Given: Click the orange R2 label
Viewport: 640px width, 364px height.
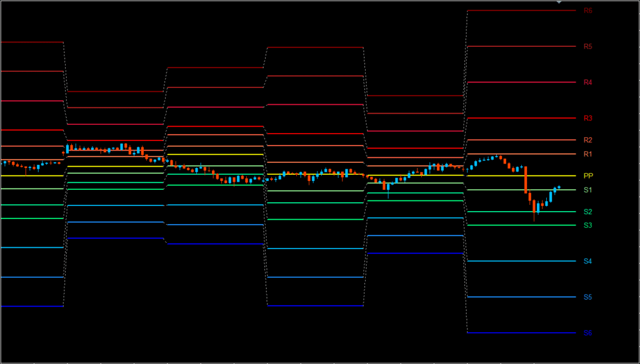Looking at the screenshot, I should (587, 140).
